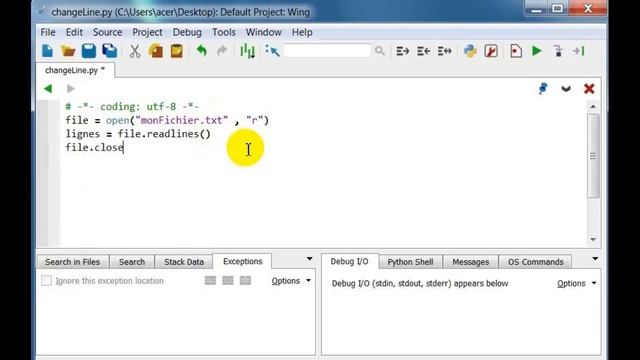Viewport: 640px width, 360px height.
Task: Go forward in history with grey arrow
Action: (x=71, y=88)
